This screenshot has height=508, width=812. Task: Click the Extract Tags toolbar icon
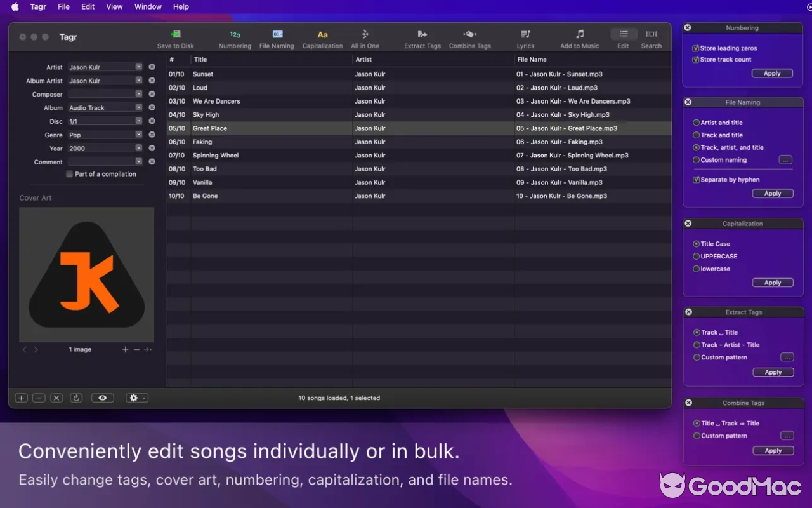[422, 34]
